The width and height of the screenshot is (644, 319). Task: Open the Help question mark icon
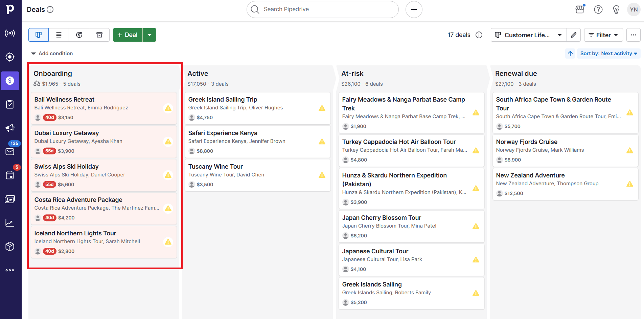pyautogui.click(x=598, y=9)
